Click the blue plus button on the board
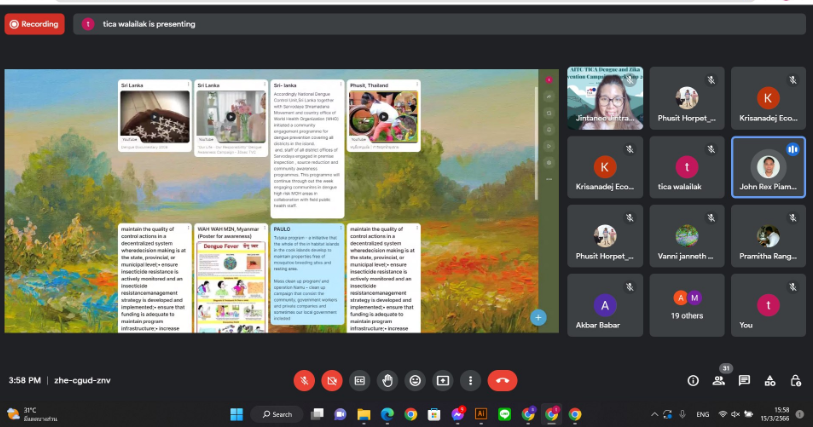The width and height of the screenshot is (813, 427). (x=538, y=317)
